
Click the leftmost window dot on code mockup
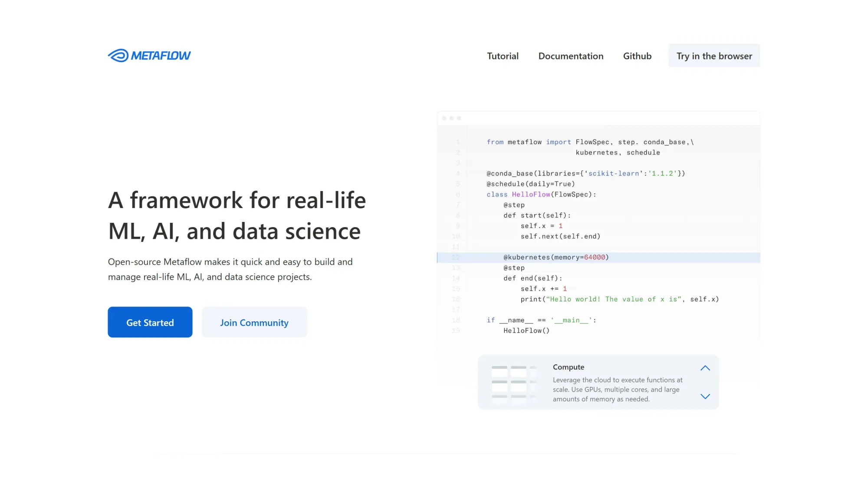[444, 118]
